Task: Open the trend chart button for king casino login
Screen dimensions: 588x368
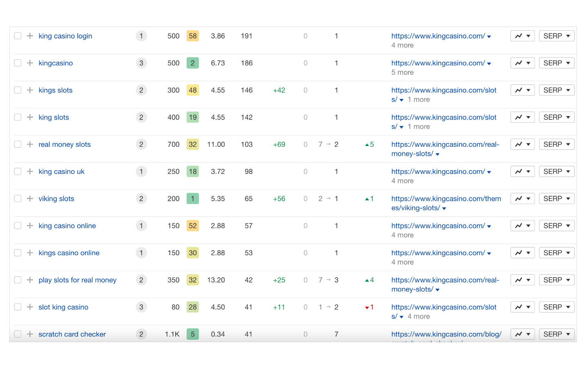Action: coord(523,36)
